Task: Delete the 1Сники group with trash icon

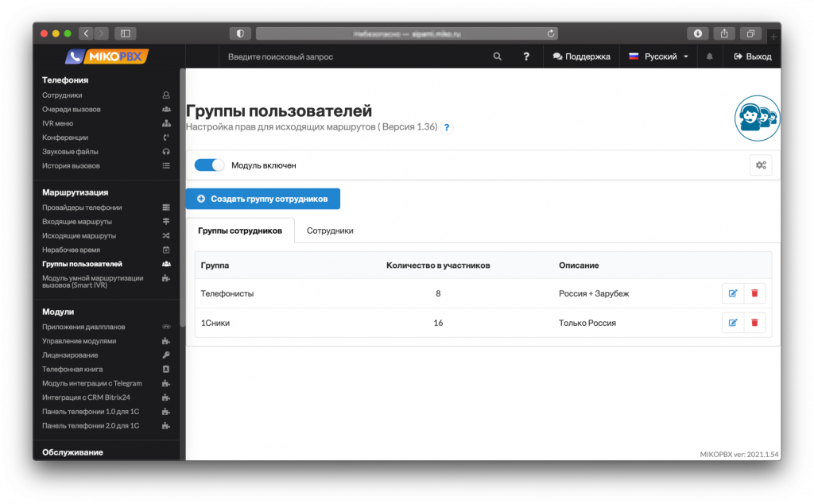Action: click(754, 323)
